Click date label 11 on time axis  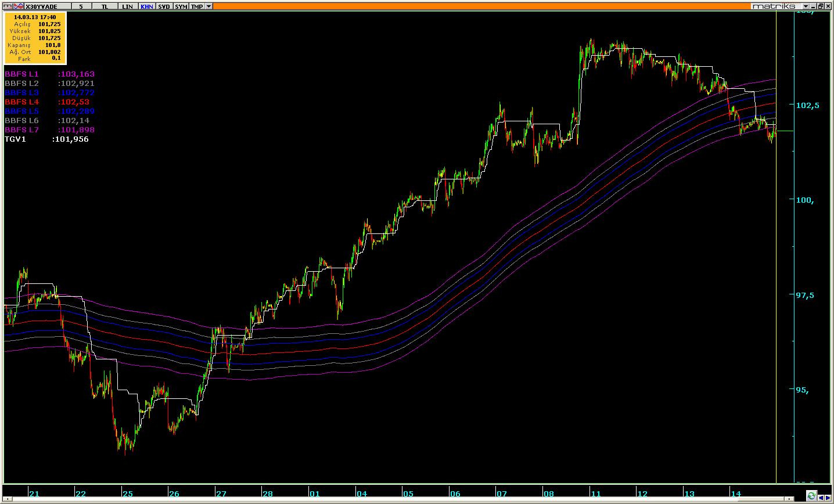pyautogui.click(x=596, y=494)
